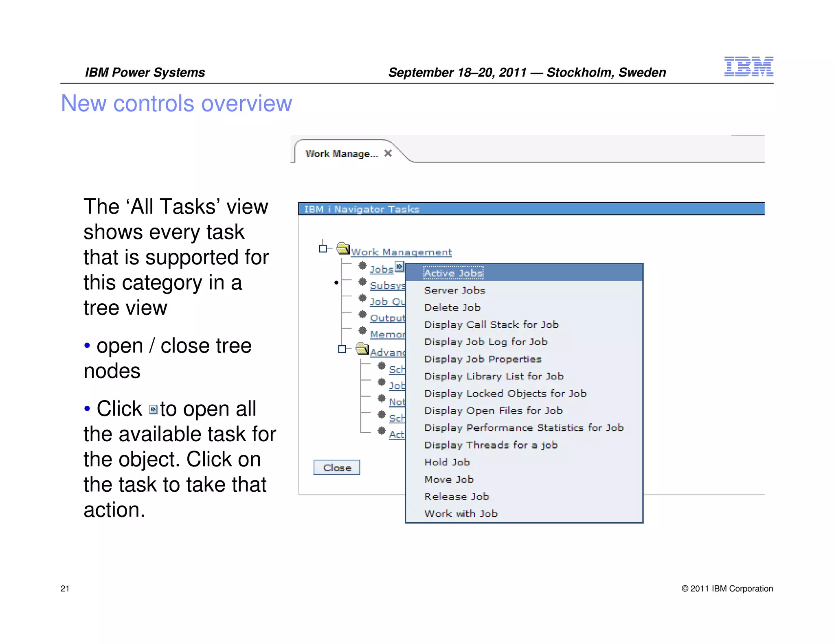The image size is (834, 644).
Task: Click the Close button
Action: pos(337,468)
